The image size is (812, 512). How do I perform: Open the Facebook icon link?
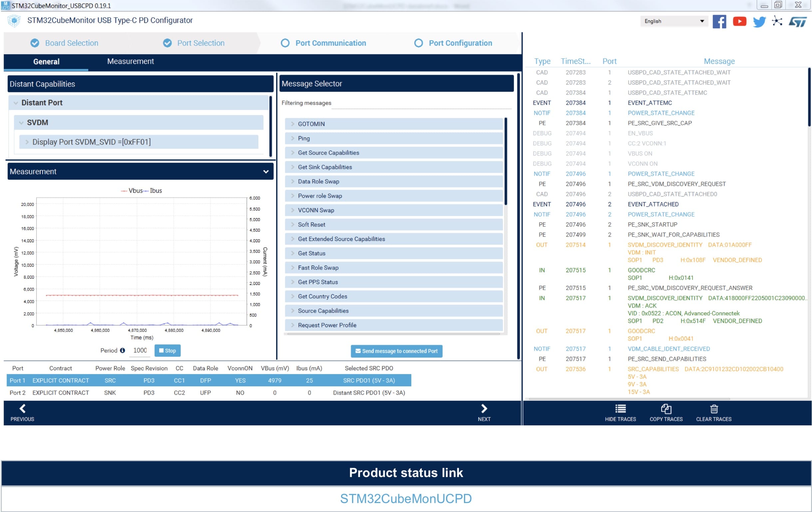(719, 22)
